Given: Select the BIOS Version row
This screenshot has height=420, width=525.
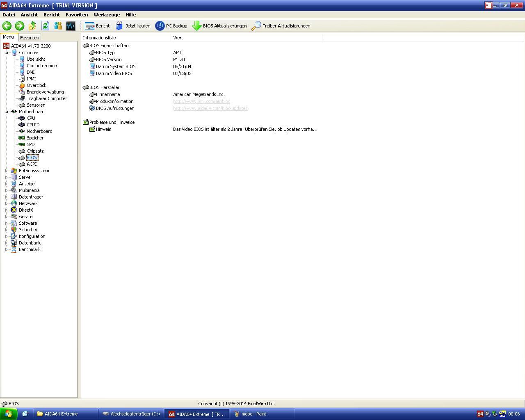Looking at the screenshot, I should tap(201, 59).
